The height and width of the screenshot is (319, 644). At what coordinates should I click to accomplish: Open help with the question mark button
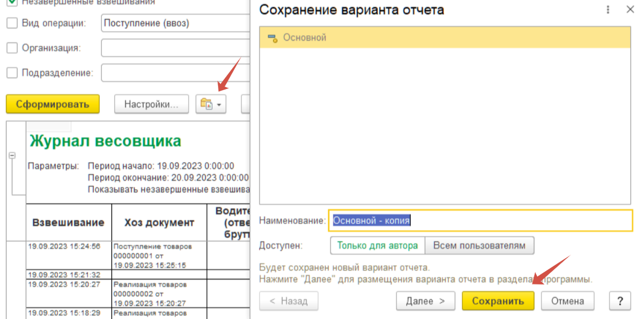tap(620, 301)
